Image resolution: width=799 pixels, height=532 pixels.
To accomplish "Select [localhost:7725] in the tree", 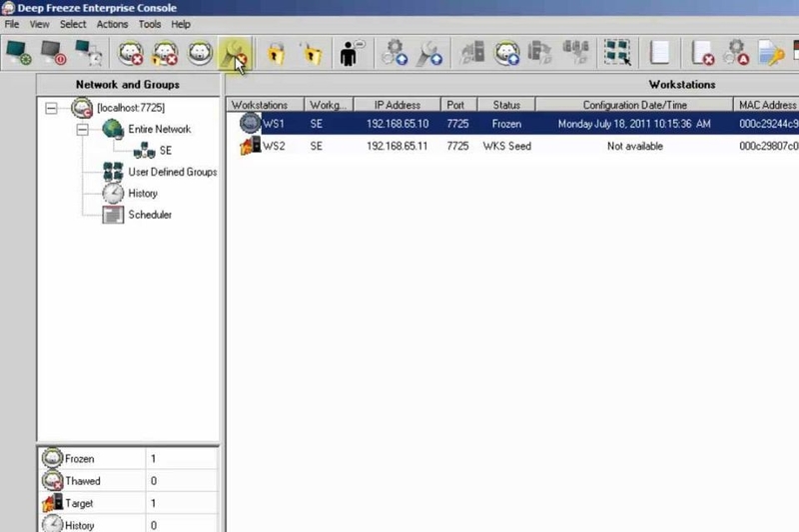I will (x=131, y=108).
